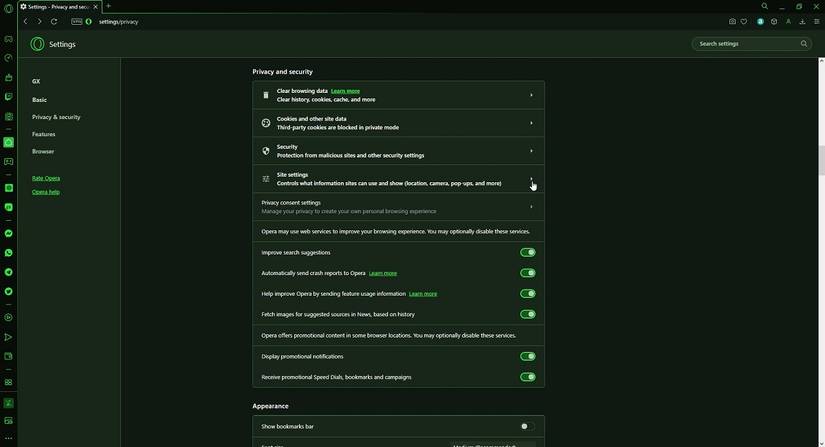This screenshot has height=447, width=825.
Task: Open the Rate Opera link
Action: pyautogui.click(x=46, y=178)
